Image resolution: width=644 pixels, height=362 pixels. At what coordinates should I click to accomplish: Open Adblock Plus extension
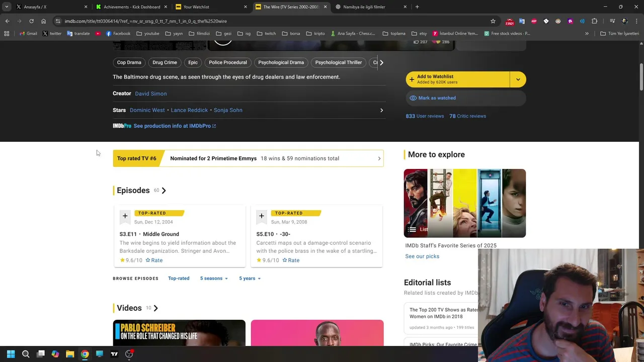(x=534, y=21)
